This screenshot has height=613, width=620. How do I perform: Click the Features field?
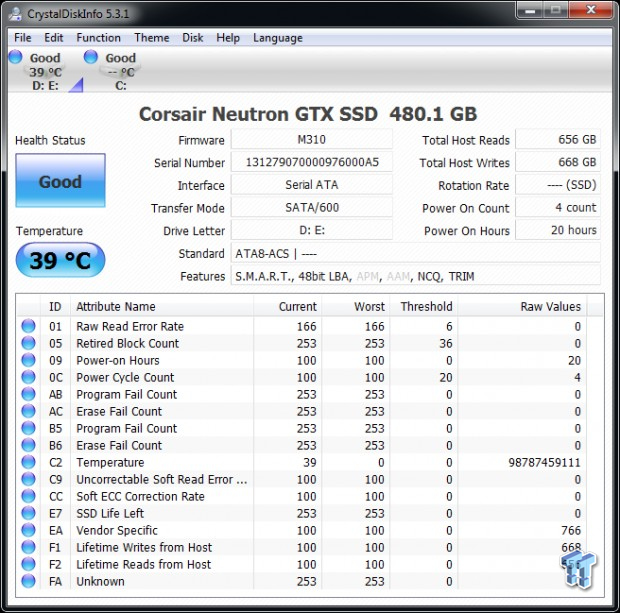point(416,276)
